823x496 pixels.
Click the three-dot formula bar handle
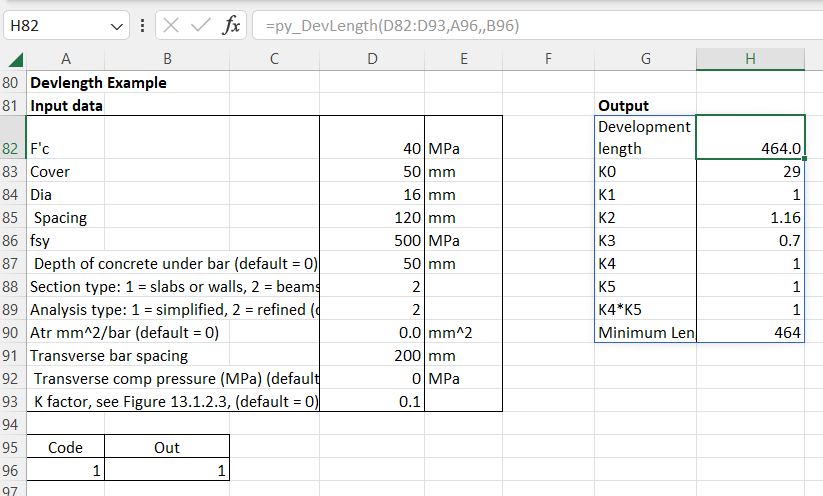click(x=143, y=26)
